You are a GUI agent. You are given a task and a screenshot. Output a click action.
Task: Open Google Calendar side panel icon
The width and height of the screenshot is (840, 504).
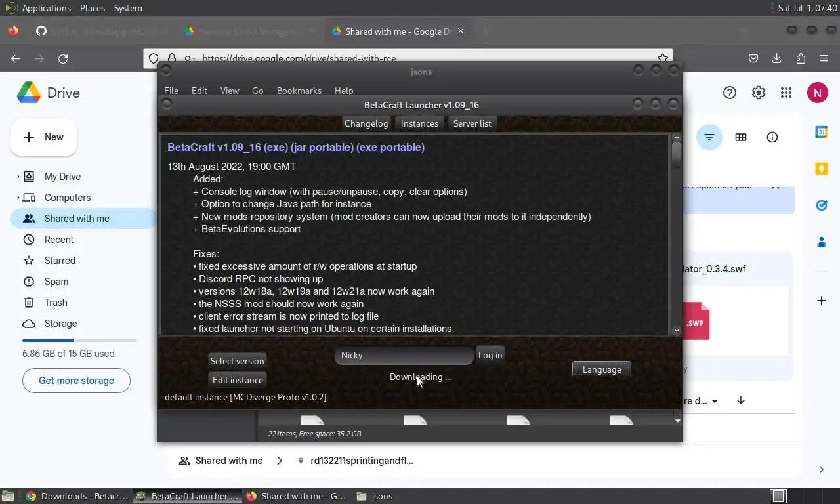point(822,132)
